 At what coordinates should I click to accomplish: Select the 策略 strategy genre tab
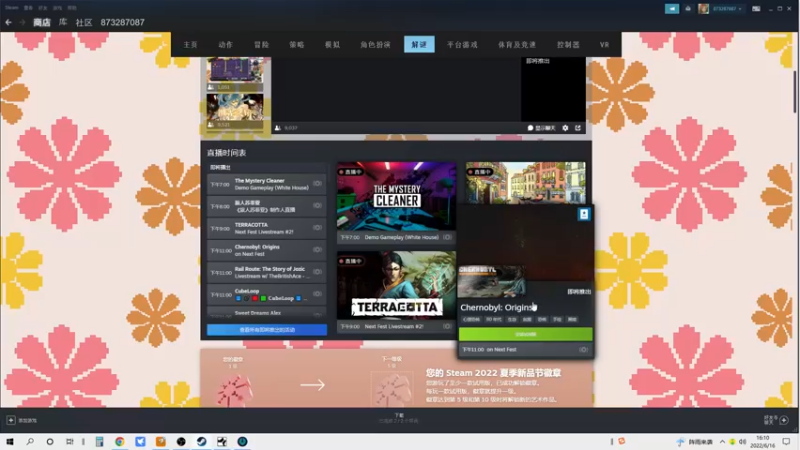click(x=296, y=44)
